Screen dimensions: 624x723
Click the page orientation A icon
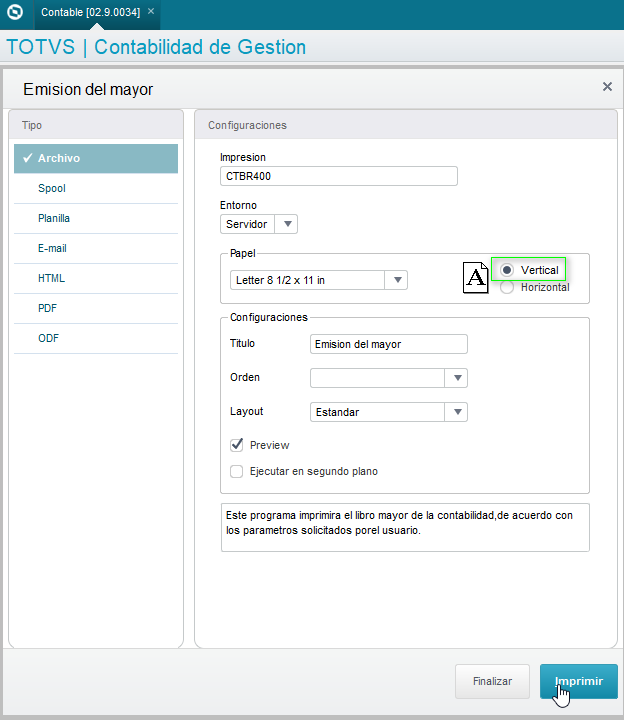coord(475,278)
